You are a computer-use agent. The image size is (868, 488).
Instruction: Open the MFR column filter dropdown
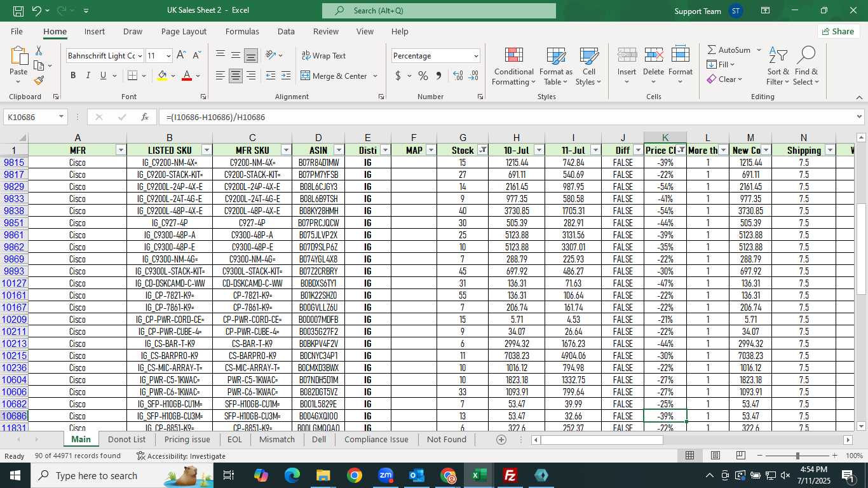click(121, 150)
